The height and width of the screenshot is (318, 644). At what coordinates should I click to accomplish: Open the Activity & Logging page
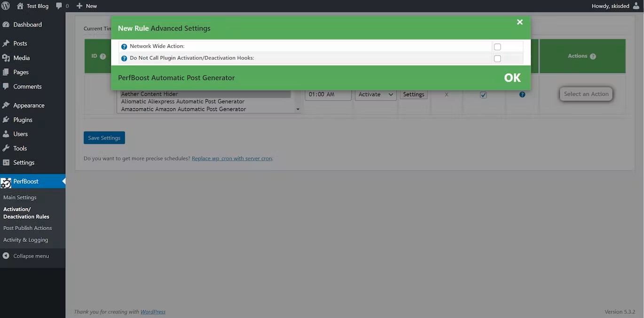tap(26, 240)
